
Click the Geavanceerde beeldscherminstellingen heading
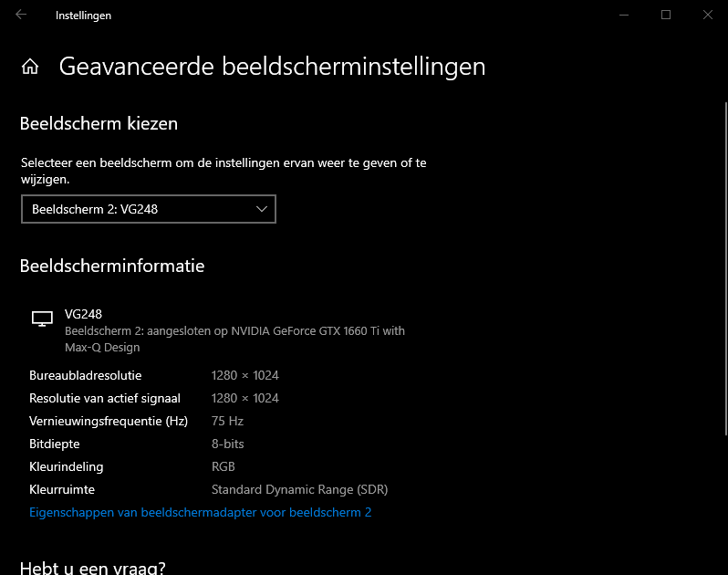click(x=272, y=67)
